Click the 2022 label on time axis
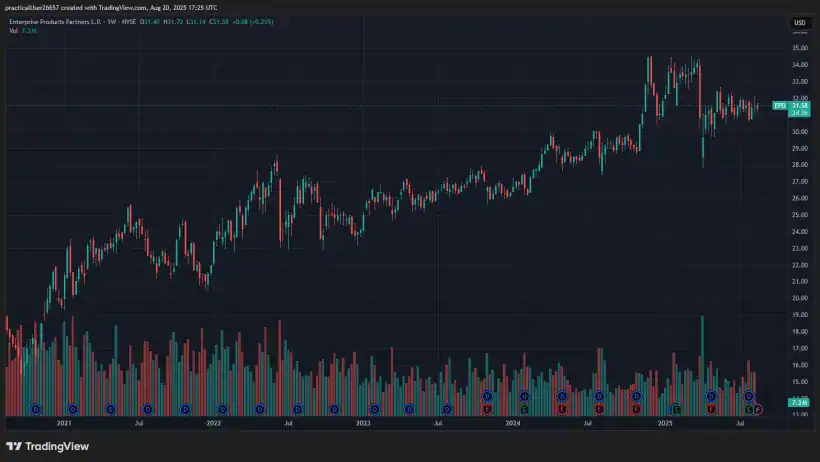820x462 pixels. [x=213, y=423]
